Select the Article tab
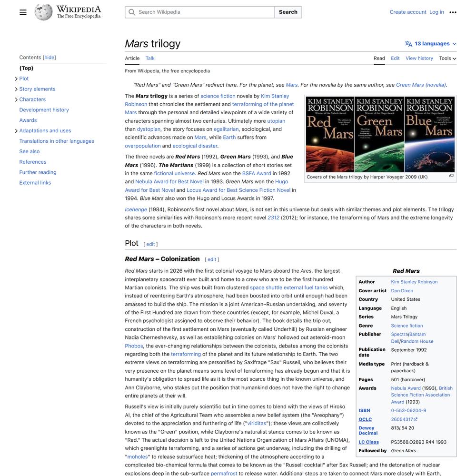 [x=132, y=58]
